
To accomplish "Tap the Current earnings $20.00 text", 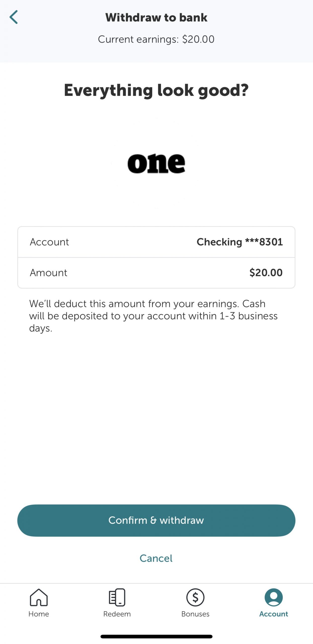I will click(x=156, y=39).
